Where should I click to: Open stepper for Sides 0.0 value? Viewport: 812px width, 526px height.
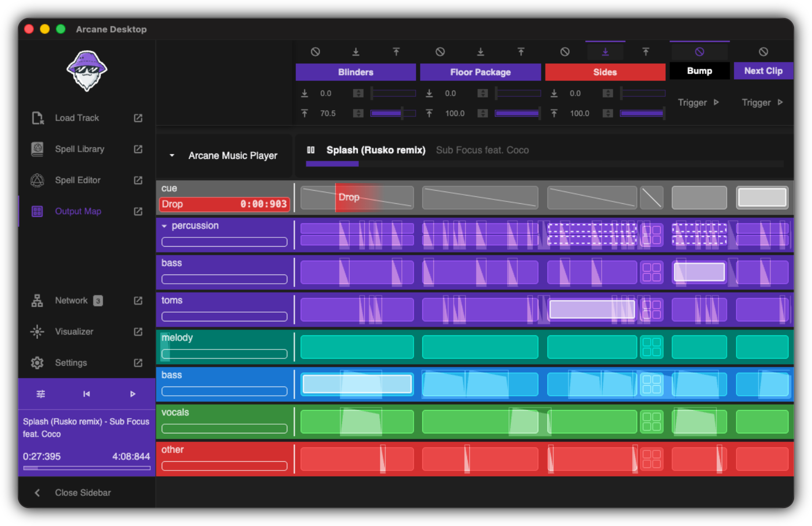(607, 93)
